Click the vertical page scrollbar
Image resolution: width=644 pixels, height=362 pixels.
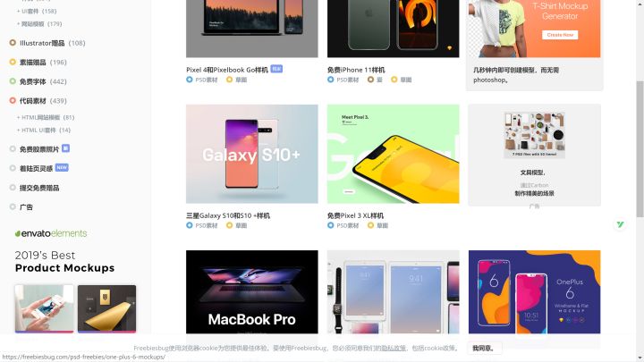(x=640, y=149)
